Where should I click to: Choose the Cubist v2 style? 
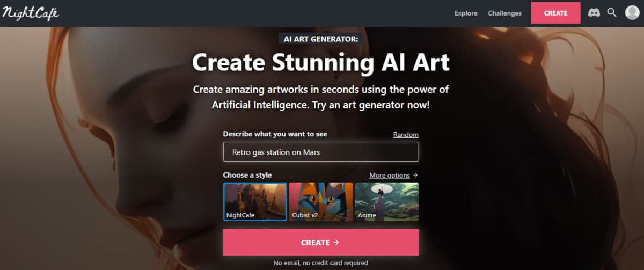click(321, 202)
